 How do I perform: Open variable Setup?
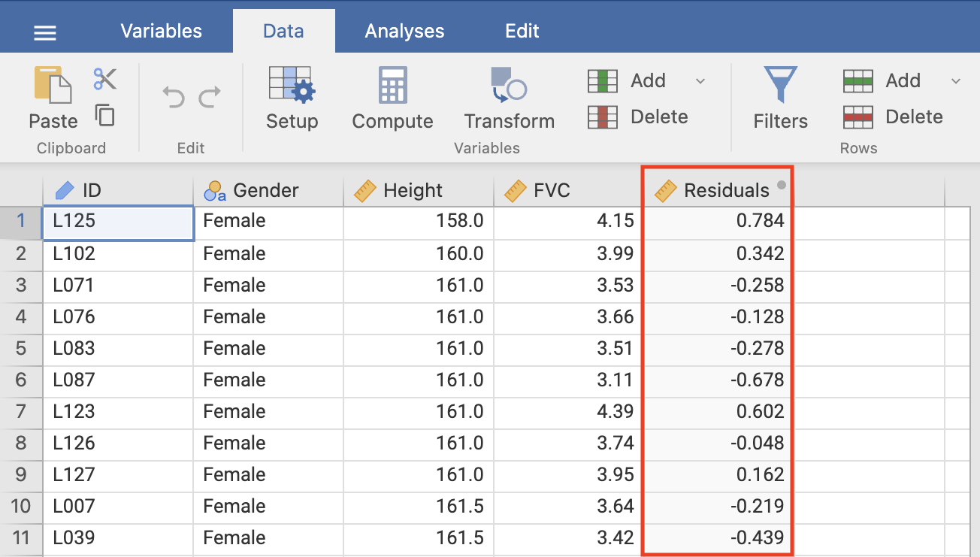click(x=292, y=98)
